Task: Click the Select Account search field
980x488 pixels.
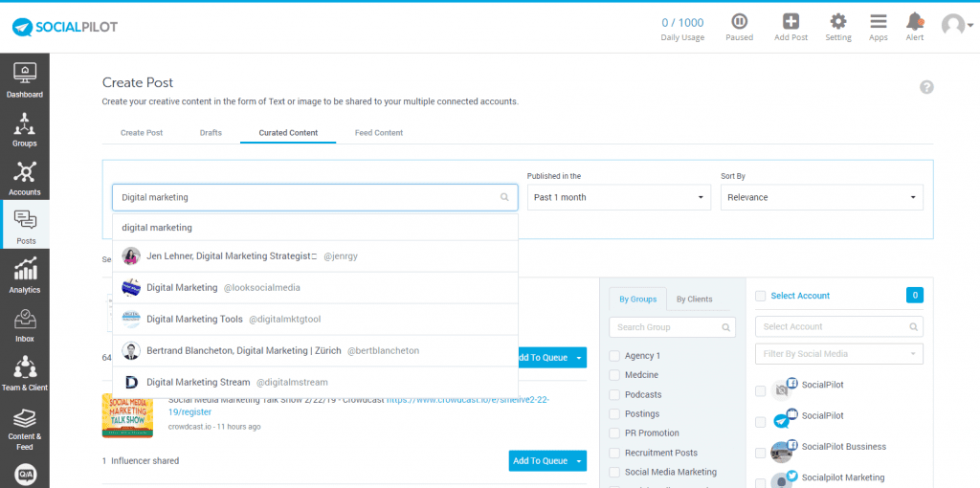Action: [x=839, y=327]
